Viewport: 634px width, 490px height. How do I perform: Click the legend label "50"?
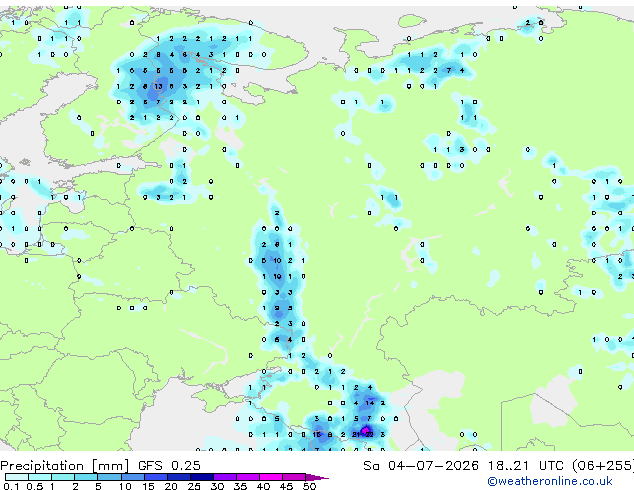[x=310, y=486]
